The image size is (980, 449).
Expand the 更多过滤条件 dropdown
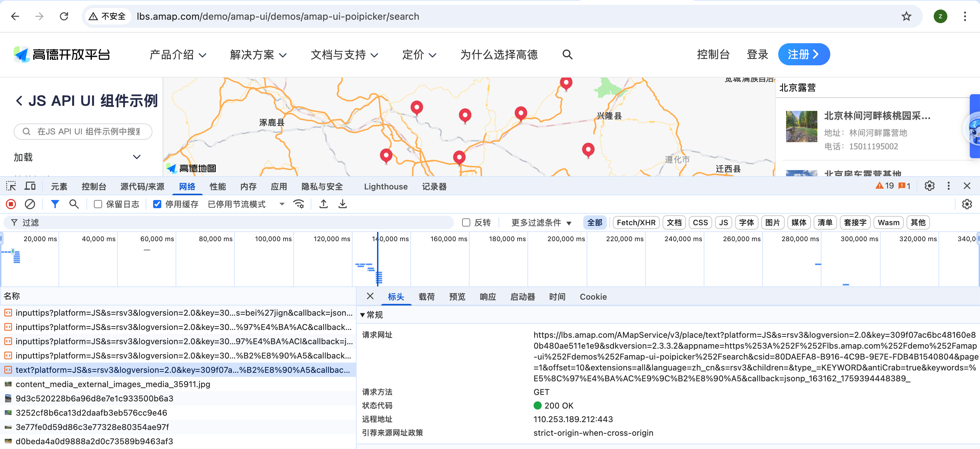tap(541, 222)
